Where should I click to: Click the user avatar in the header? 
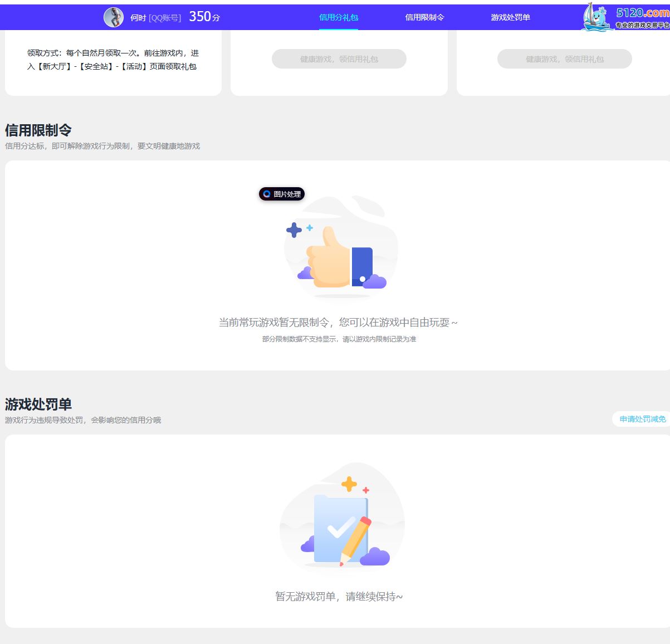(x=114, y=17)
